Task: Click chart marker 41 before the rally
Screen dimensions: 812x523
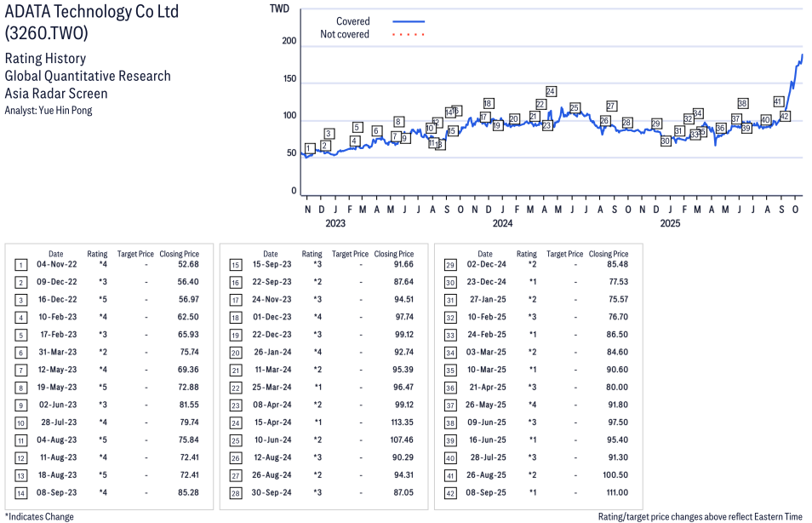Action: tap(778, 101)
